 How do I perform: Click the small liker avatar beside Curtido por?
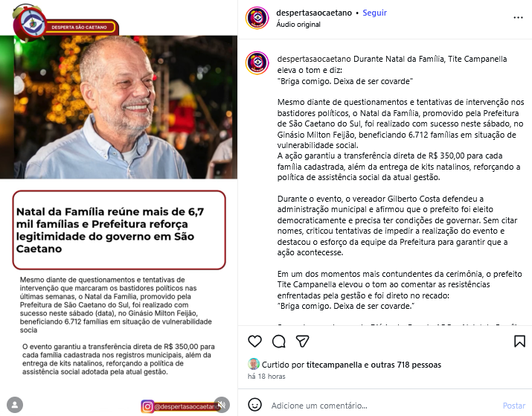(254, 364)
